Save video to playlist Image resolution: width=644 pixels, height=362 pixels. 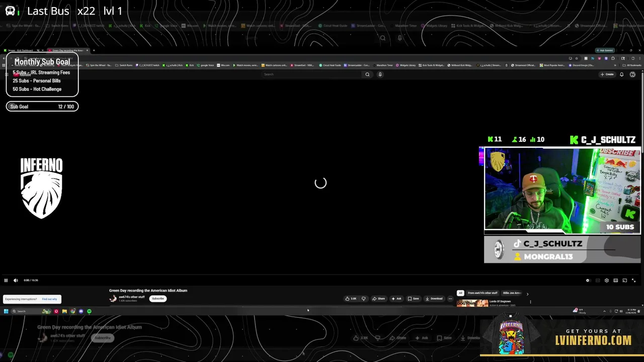pyautogui.click(x=413, y=299)
